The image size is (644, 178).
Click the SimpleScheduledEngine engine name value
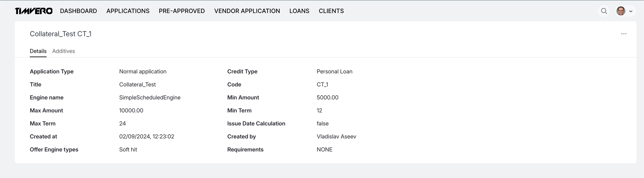pyautogui.click(x=150, y=97)
